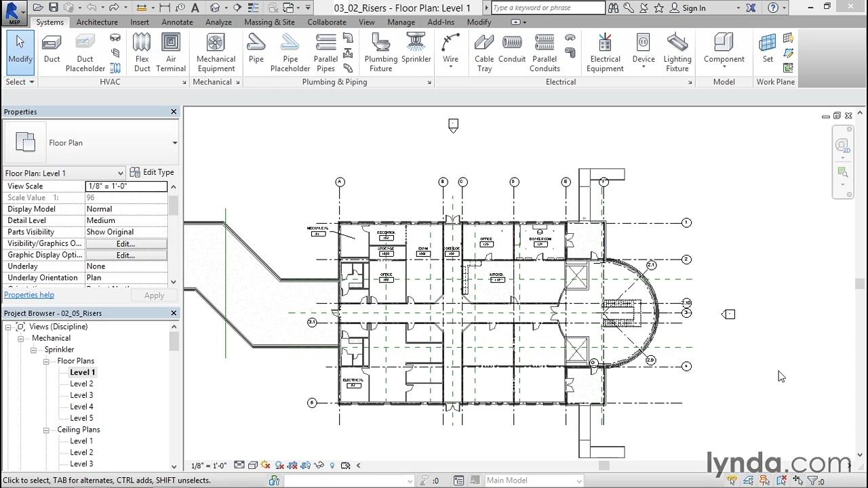Click the View Scale value field
Screen dimensions: 868x488
point(126,186)
